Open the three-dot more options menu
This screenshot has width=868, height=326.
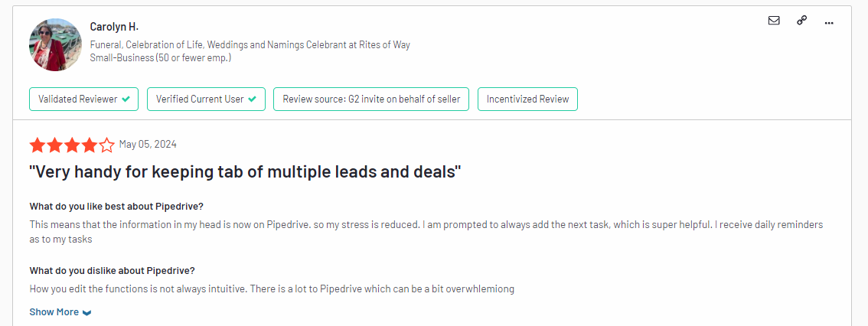click(828, 23)
